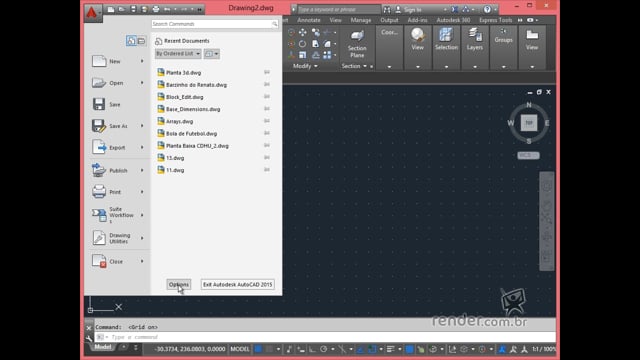Click the quick access New file icon

[x=111, y=9]
